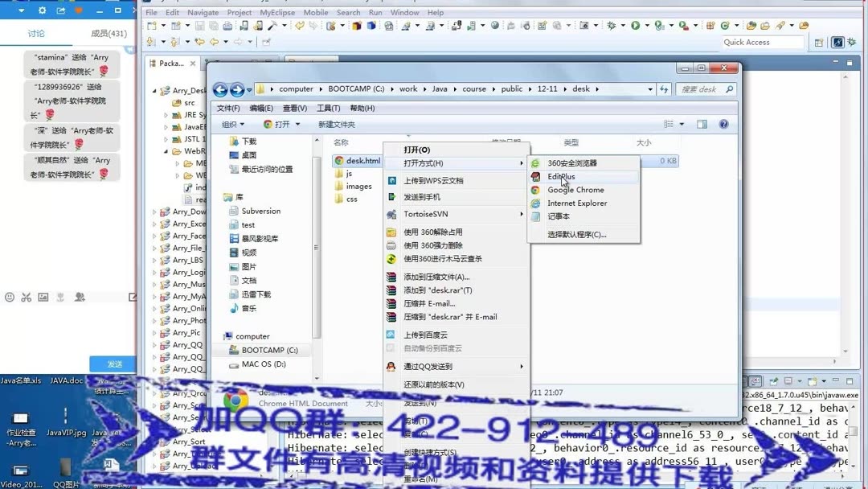Click the back navigation arrow in Explorer
Image resolution: width=868 pixels, height=489 pixels.
tap(220, 89)
